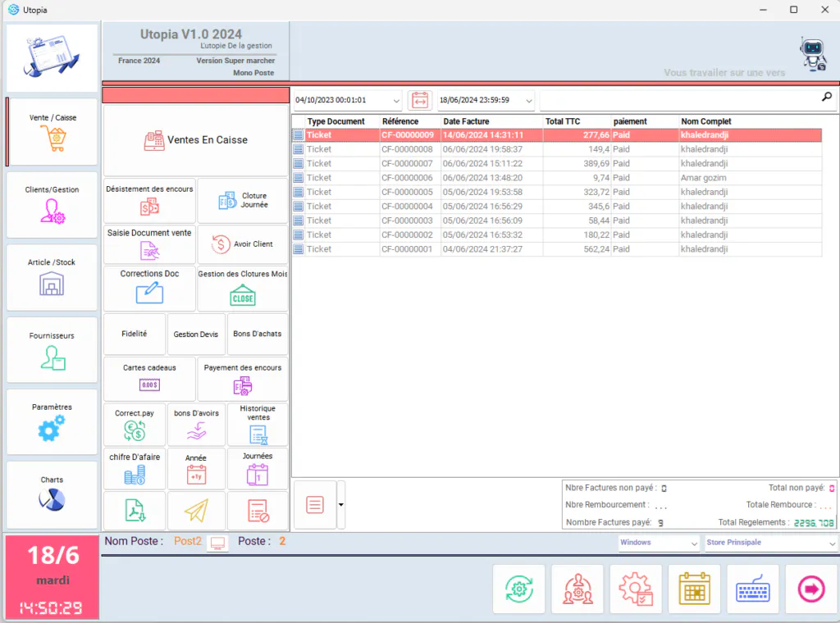Switch to Clients/Gestion section

pyautogui.click(x=52, y=205)
